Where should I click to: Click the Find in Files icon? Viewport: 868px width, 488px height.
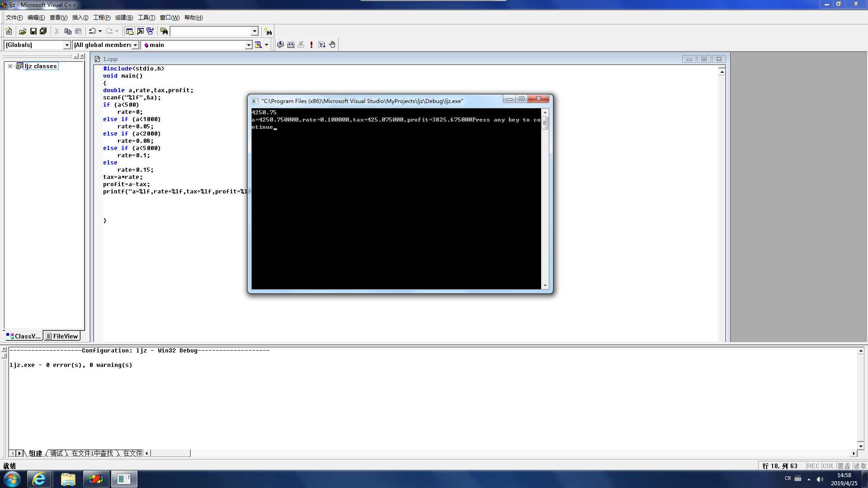point(164,31)
